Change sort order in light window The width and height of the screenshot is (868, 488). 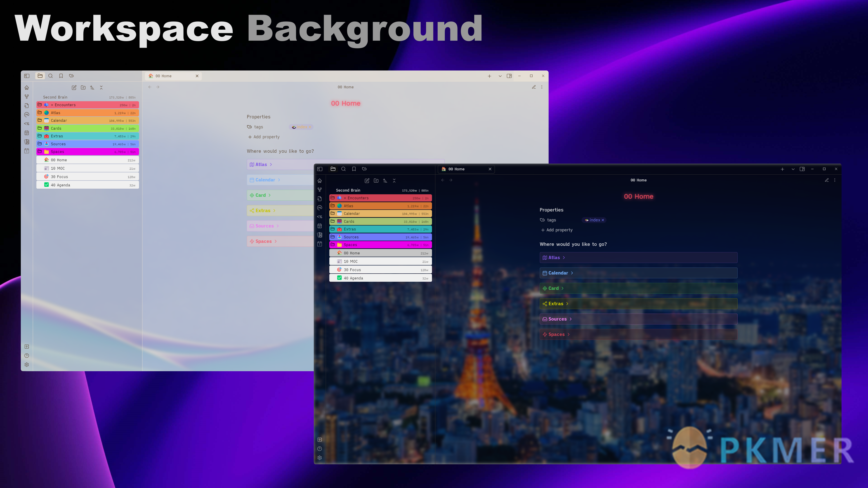click(92, 88)
